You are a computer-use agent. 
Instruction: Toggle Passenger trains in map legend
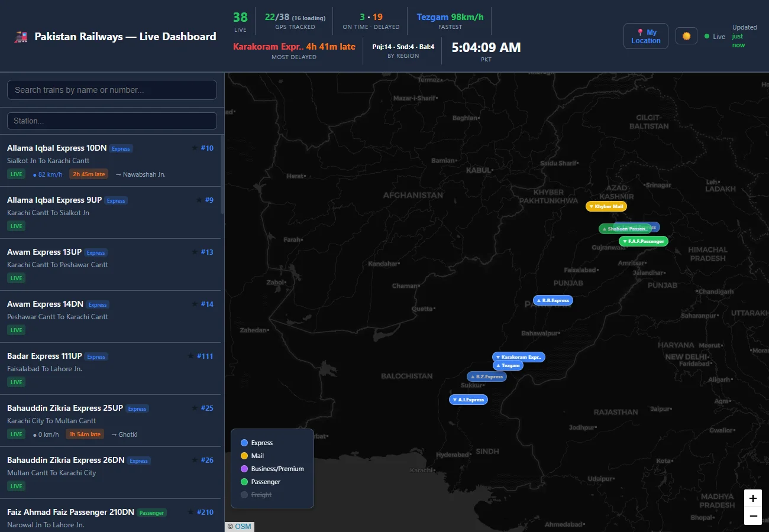(260, 482)
